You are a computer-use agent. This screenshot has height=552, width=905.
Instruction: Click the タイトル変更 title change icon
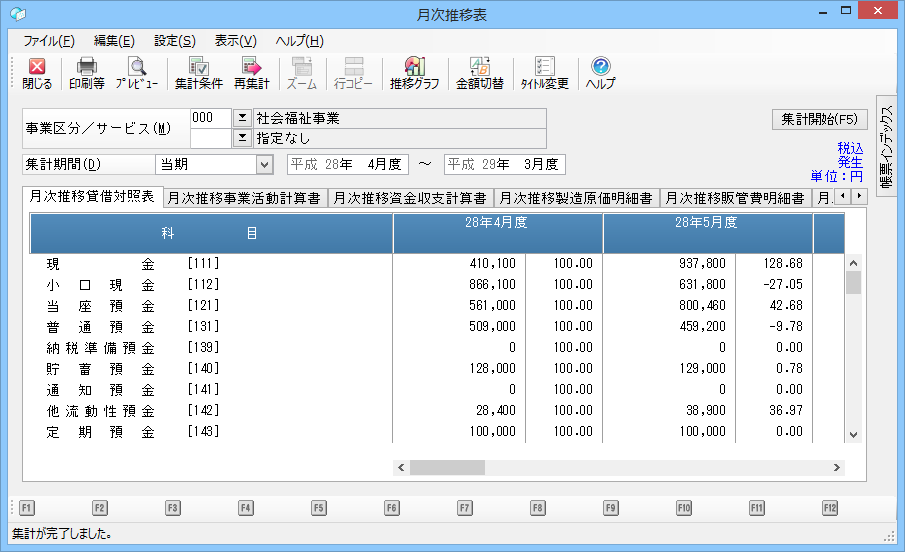click(544, 74)
